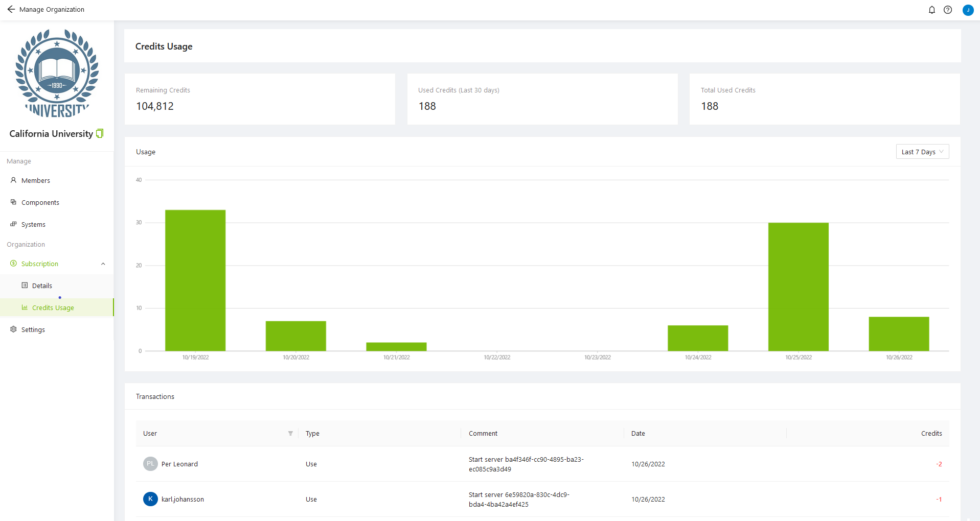
Task: Sort by the Credits column header
Action: [x=931, y=433]
